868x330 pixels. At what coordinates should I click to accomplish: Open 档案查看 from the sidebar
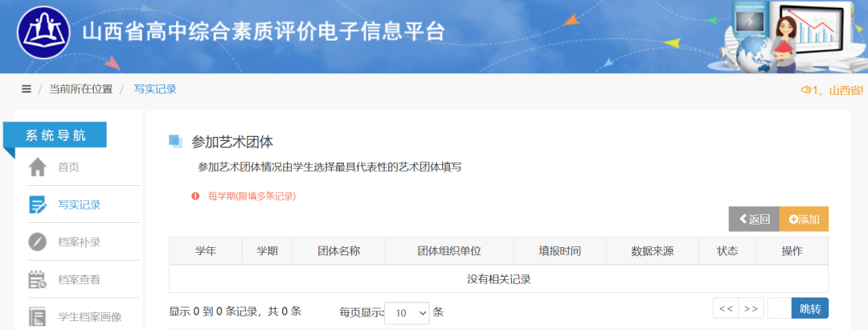[79, 280]
